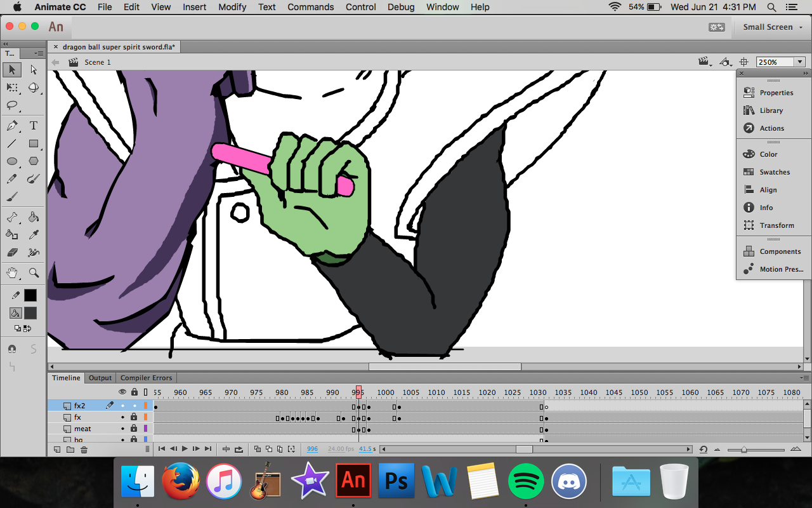
Task: Select the Zoom magnifier tool
Action: (34, 273)
